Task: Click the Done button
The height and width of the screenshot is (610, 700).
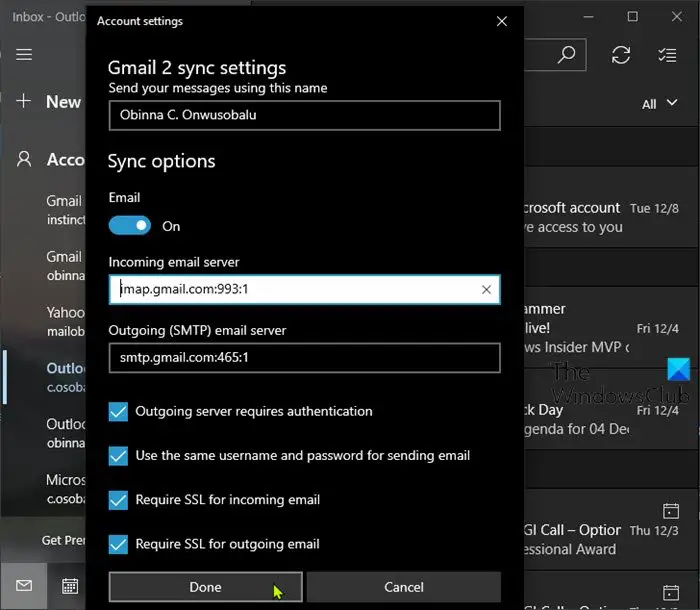Action: 205,587
